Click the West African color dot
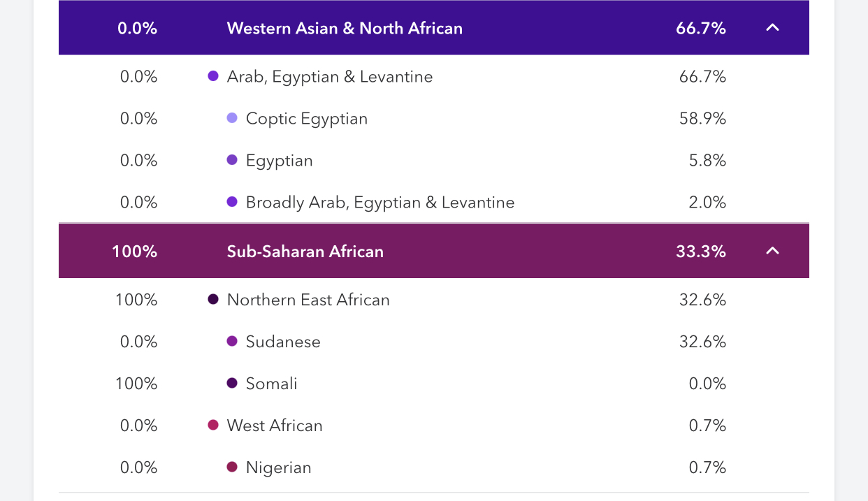The width and height of the screenshot is (868, 501). click(213, 426)
